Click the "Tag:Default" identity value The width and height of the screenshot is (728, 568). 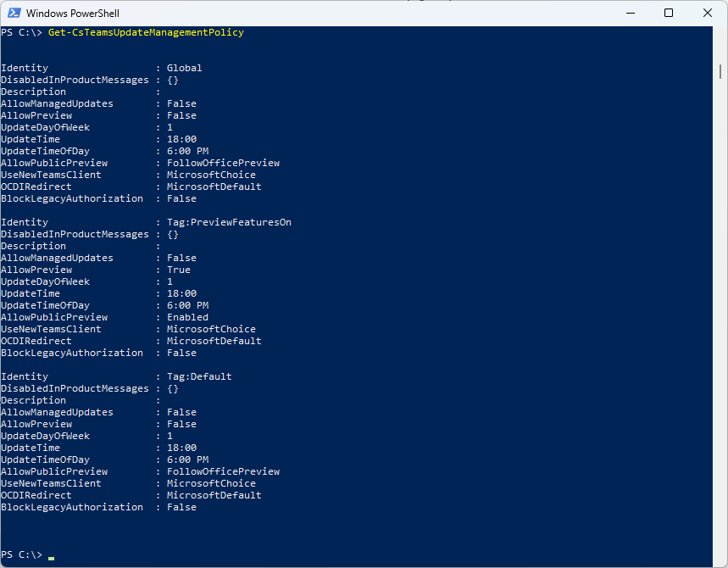(x=199, y=376)
